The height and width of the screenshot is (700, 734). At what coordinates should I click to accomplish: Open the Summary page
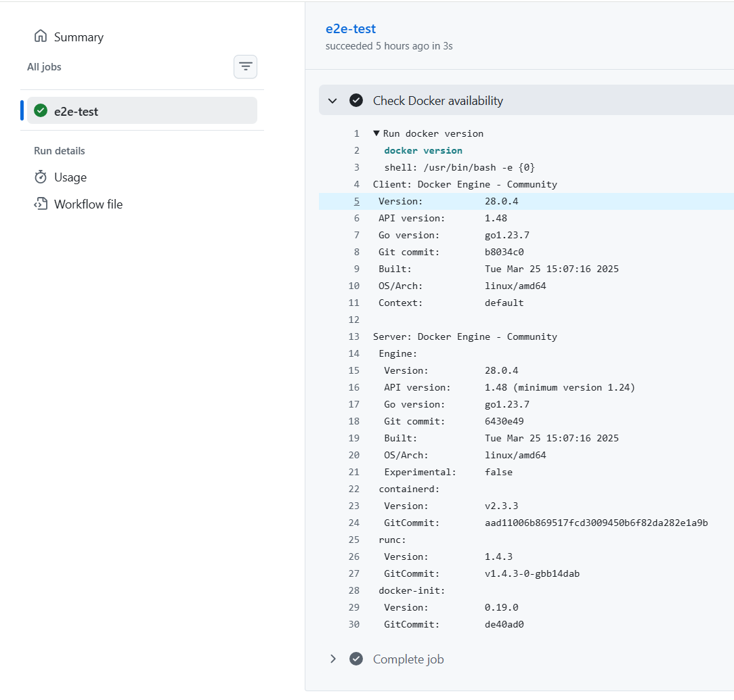pos(79,37)
